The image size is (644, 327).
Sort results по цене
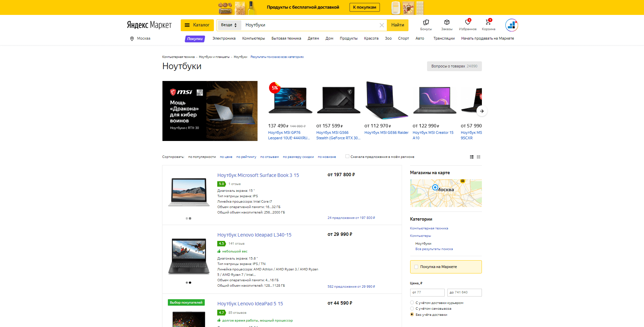pos(226,157)
